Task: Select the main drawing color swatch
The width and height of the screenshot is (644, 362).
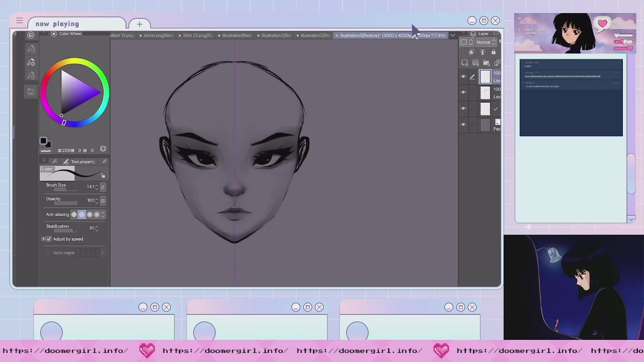Action: tap(43, 141)
